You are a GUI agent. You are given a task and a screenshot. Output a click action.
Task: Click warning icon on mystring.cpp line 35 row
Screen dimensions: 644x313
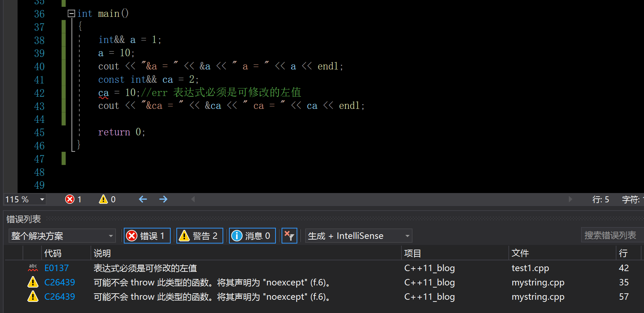33,282
